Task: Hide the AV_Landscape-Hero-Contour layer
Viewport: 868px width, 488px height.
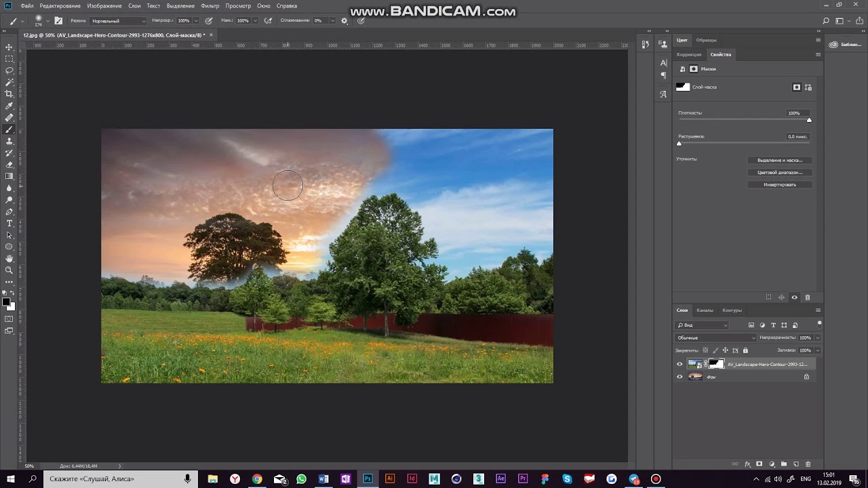Action: [x=679, y=364]
